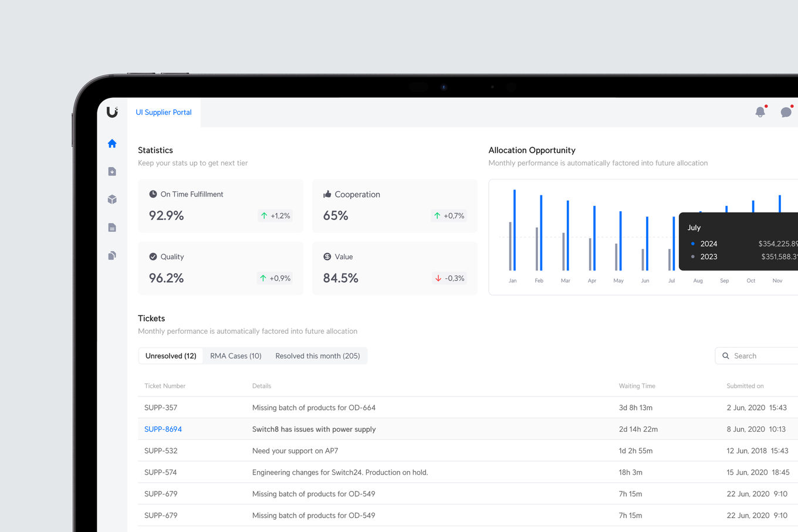
Task: Click the Ubiquiti logo in the top corner
Action: tap(112, 111)
